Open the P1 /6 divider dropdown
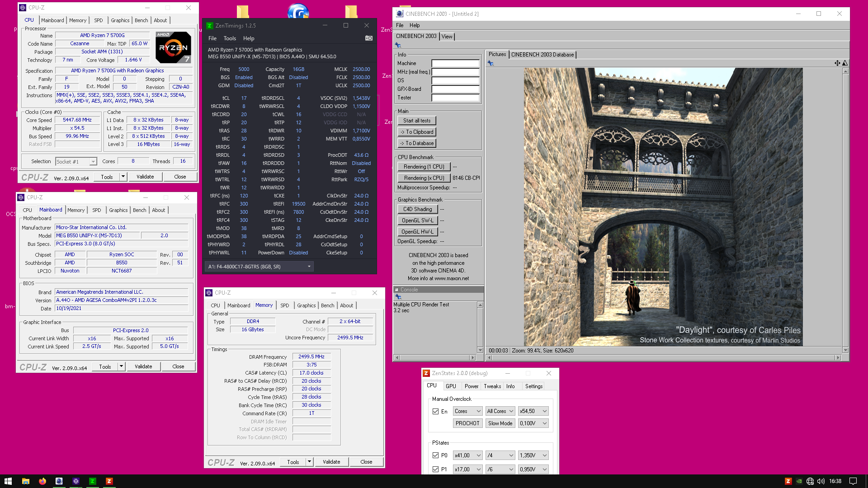868x488 pixels. [x=500, y=469]
